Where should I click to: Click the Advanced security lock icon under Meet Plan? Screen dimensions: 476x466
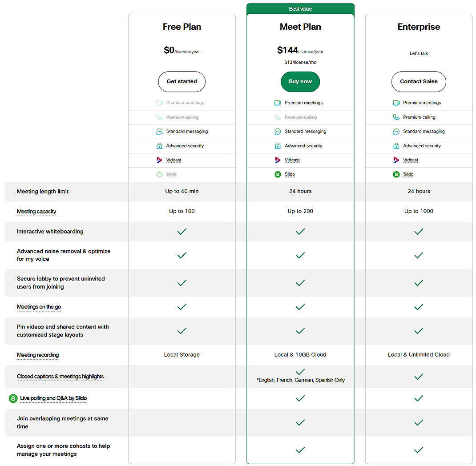tap(278, 146)
